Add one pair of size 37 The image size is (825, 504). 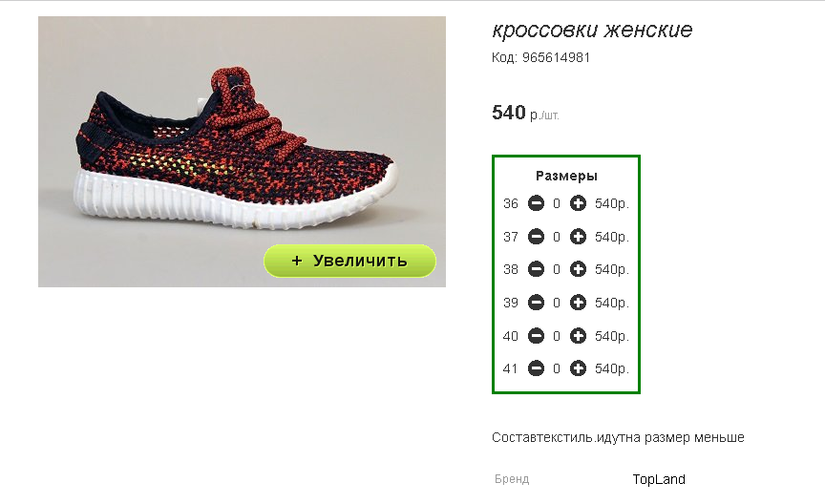coord(578,237)
